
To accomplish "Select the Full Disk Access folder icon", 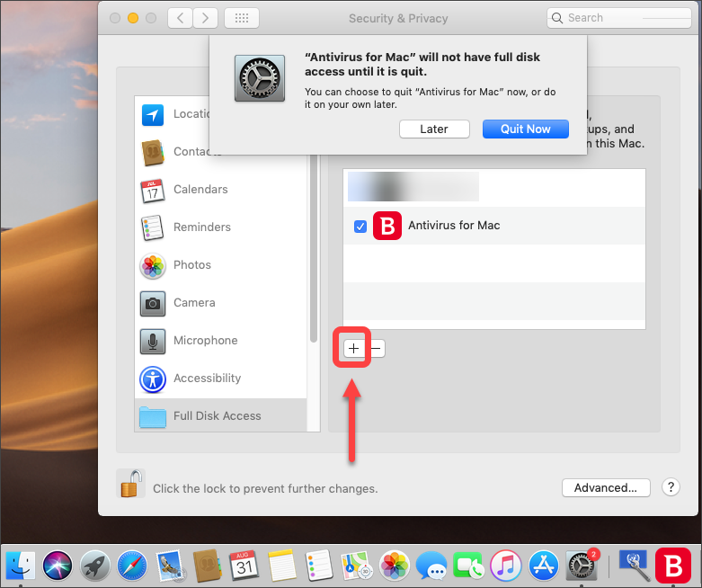I will [x=153, y=417].
